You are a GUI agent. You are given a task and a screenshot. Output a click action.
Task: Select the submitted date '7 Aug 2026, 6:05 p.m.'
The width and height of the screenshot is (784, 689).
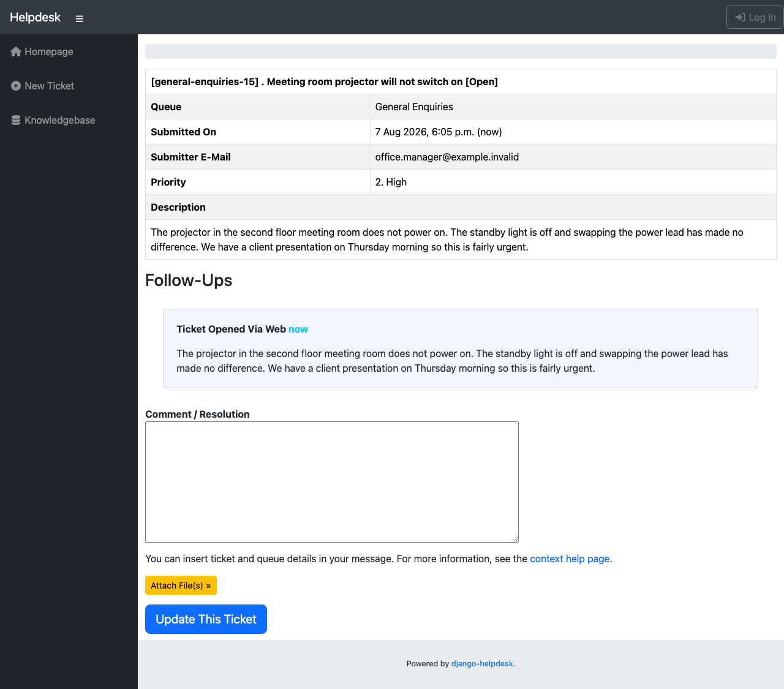click(x=424, y=132)
